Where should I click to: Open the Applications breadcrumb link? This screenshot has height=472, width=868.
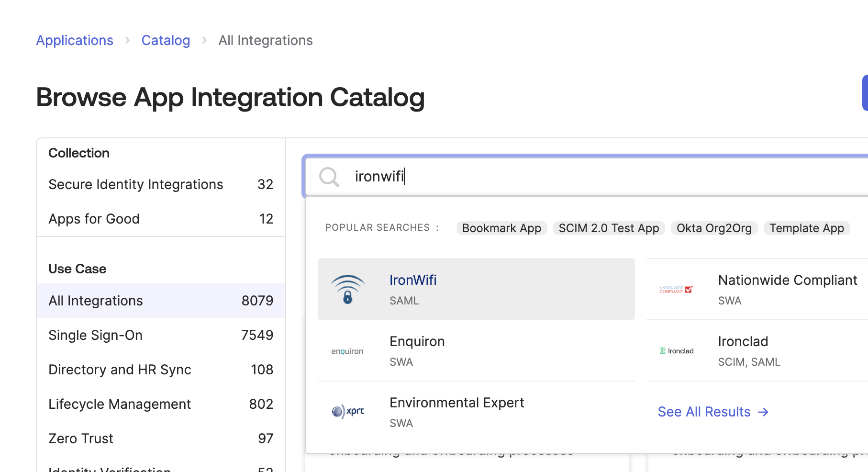pyautogui.click(x=75, y=40)
